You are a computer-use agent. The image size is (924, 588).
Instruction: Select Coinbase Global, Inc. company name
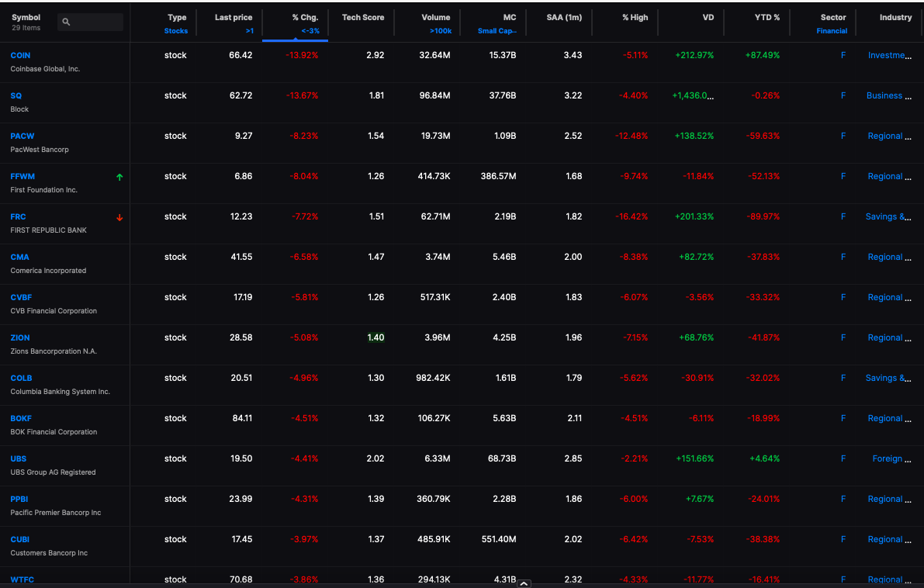coord(45,69)
